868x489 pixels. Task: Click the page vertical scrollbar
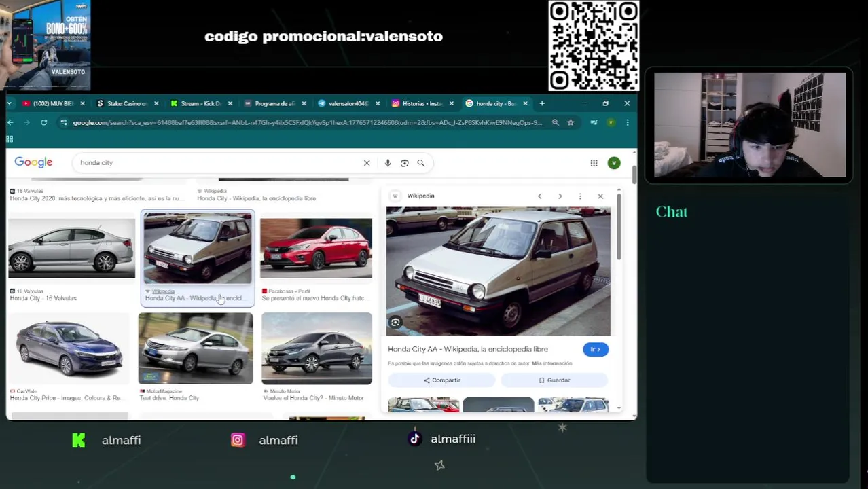pyautogui.click(x=634, y=175)
